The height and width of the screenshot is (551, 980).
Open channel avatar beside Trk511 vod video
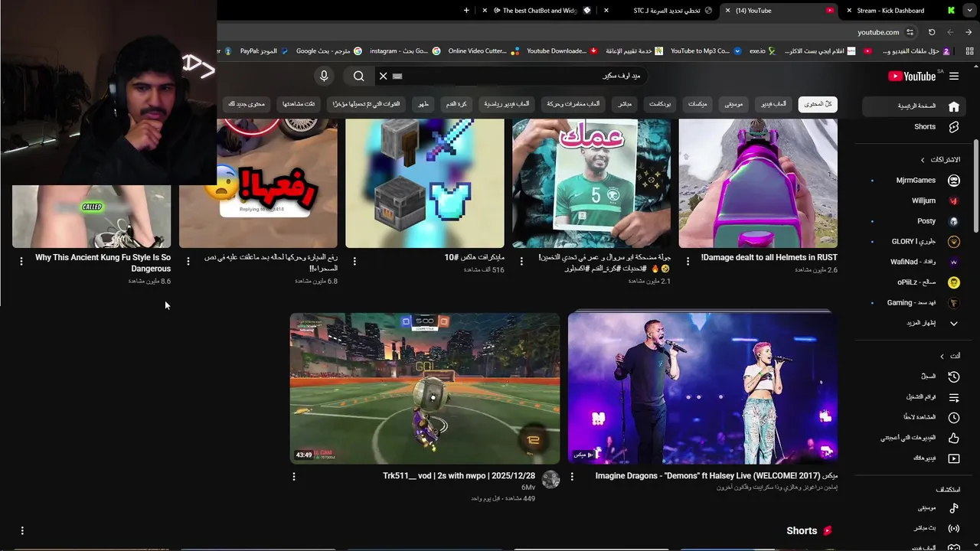[550, 480]
